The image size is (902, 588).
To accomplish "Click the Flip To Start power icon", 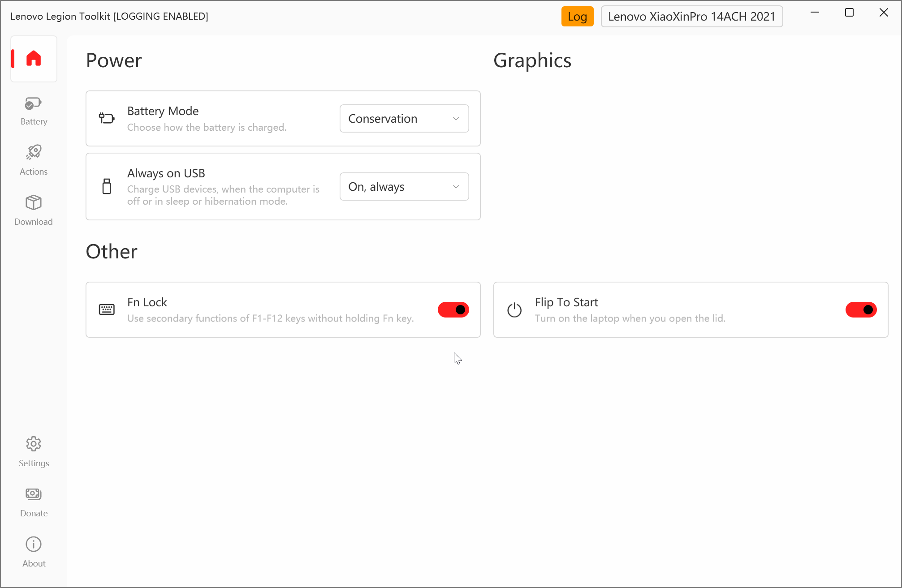I will pyautogui.click(x=514, y=310).
